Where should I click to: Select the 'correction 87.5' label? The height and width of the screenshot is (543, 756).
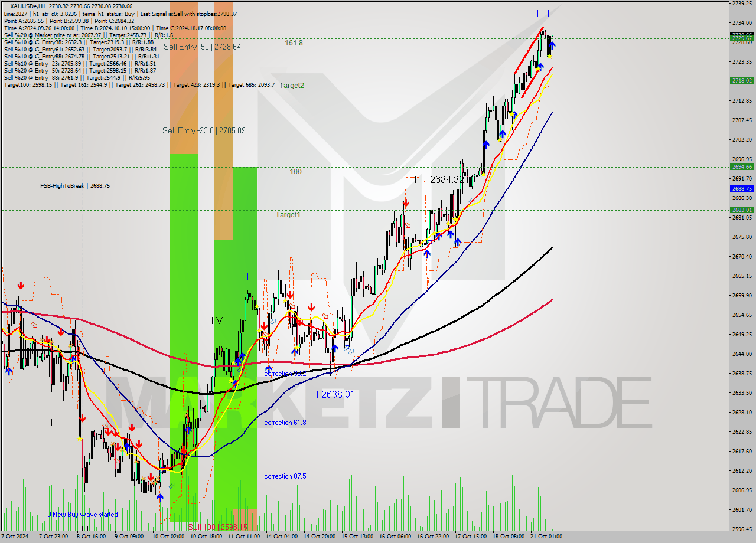point(285,476)
